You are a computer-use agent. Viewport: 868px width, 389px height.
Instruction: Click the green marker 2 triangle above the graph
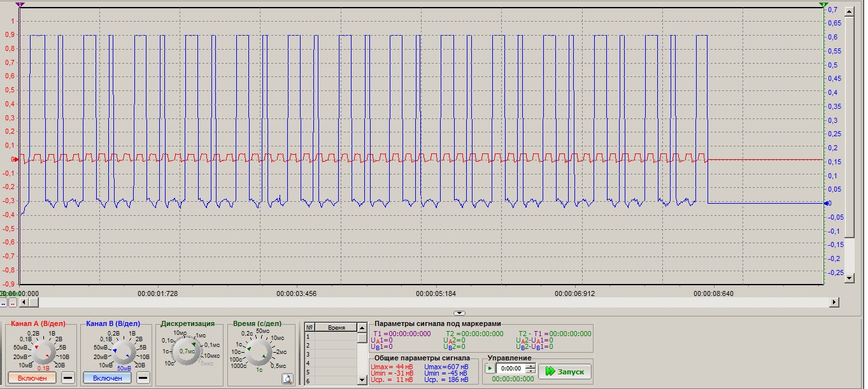click(x=823, y=4)
